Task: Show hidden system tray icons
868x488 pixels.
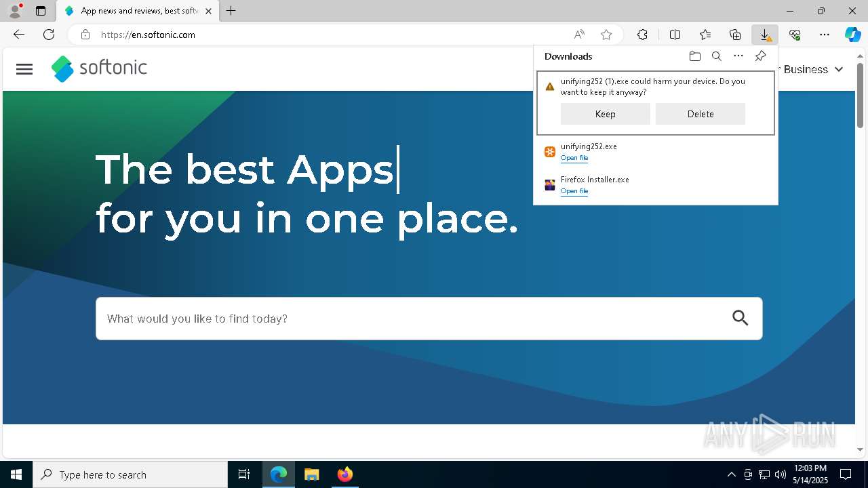Action: click(731, 474)
